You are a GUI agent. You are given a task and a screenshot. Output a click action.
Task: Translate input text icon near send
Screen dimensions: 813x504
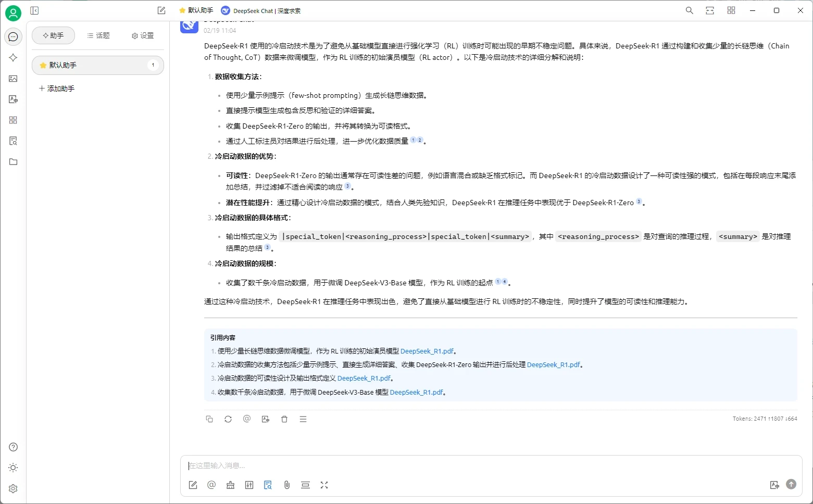coord(774,485)
